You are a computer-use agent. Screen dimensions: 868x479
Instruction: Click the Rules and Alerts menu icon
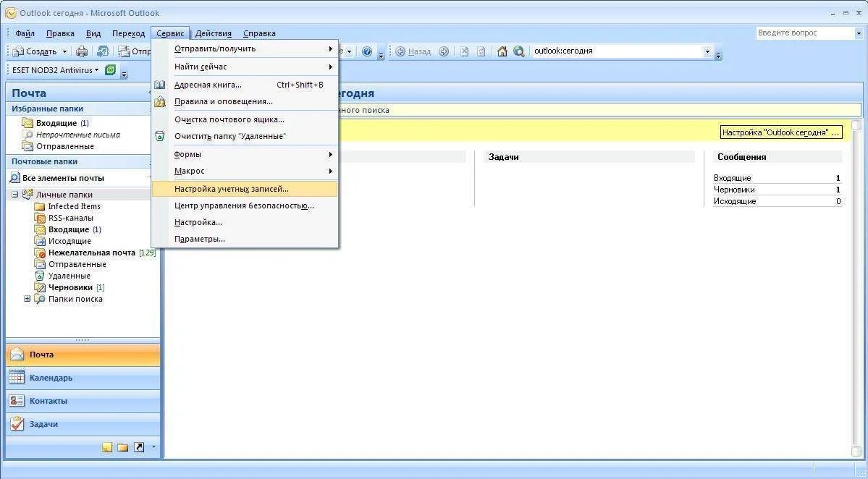pyautogui.click(x=160, y=101)
